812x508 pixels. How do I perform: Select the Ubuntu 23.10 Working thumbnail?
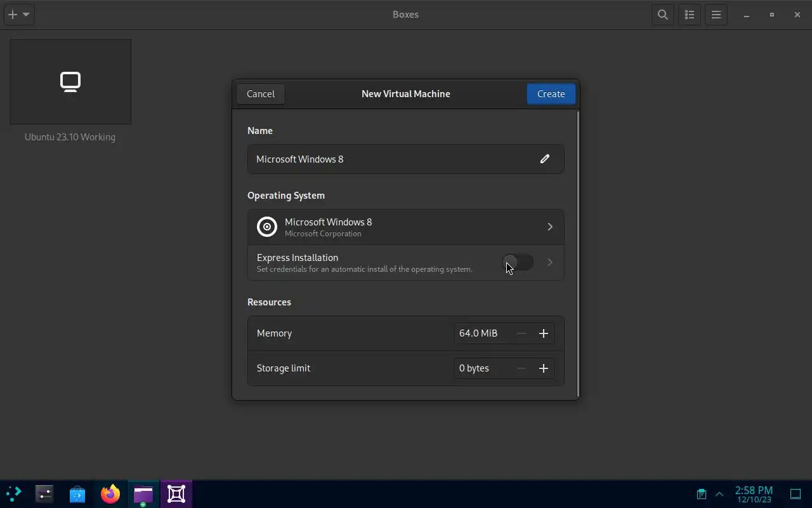(x=70, y=82)
